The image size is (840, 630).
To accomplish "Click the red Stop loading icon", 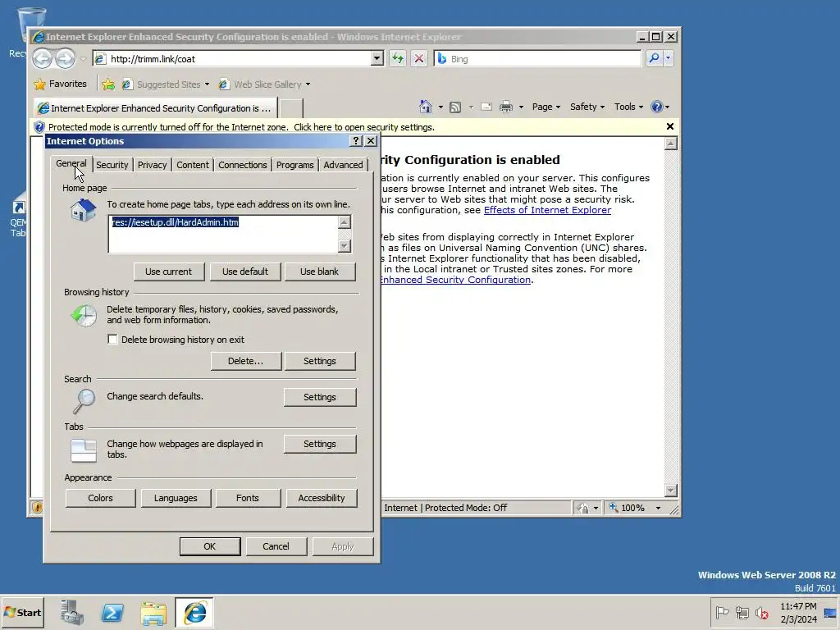I will coord(419,58).
